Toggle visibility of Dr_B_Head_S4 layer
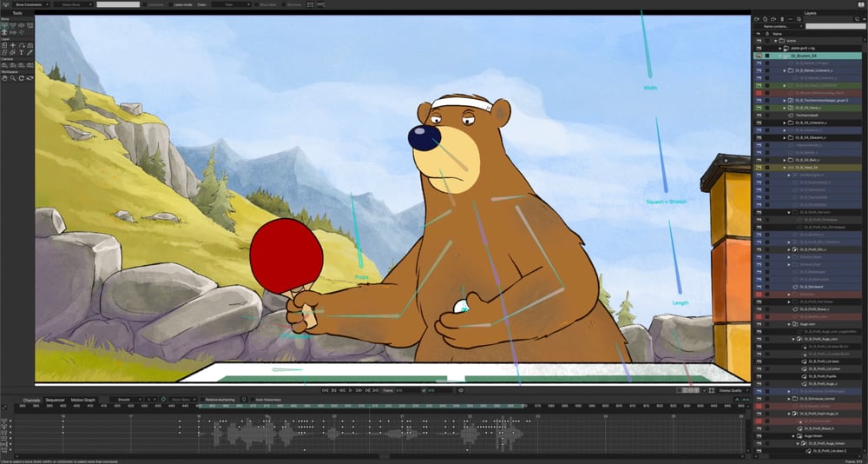 pos(759,167)
